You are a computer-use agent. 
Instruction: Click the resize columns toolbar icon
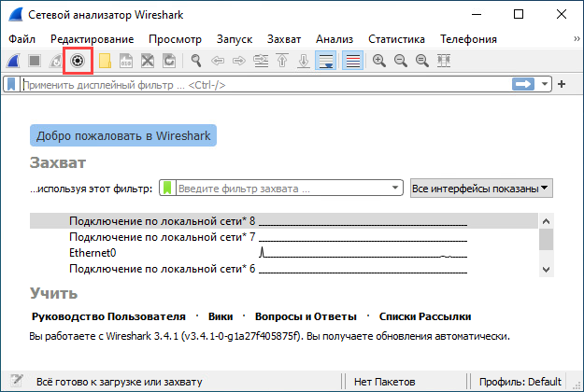point(444,61)
